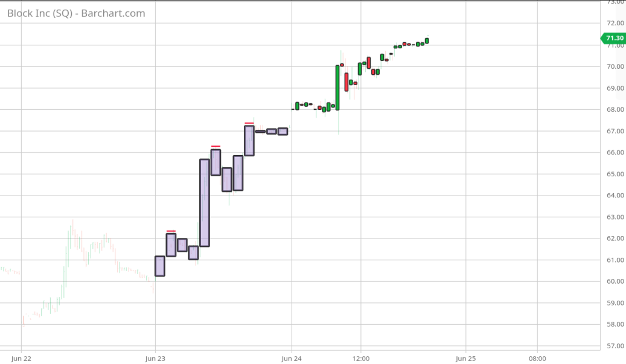Click the Block Inc (SQ) chart title

(76, 13)
